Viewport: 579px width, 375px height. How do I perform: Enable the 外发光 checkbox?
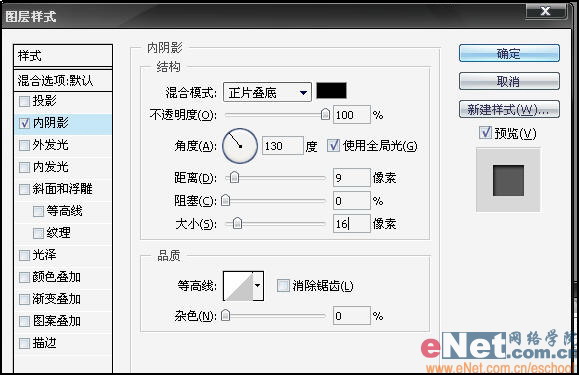pyautogui.click(x=24, y=145)
